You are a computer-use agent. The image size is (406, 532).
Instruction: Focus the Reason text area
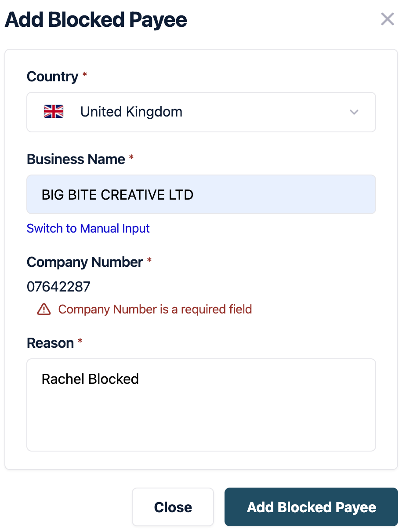coord(201,404)
